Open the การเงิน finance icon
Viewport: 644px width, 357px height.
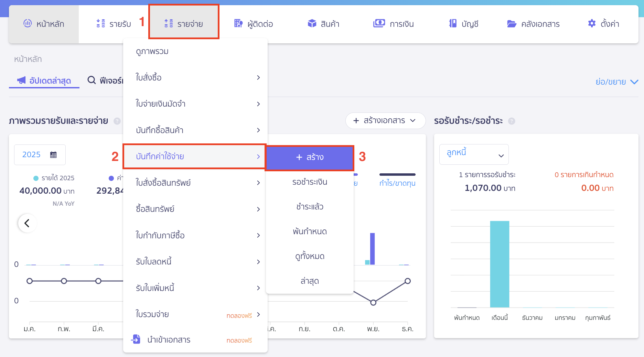pos(379,23)
